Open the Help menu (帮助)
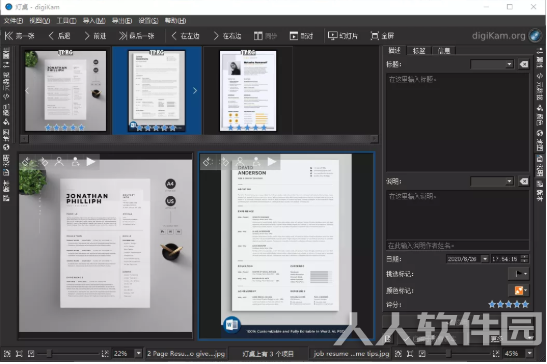The height and width of the screenshot is (364, 547). (175, 21)
